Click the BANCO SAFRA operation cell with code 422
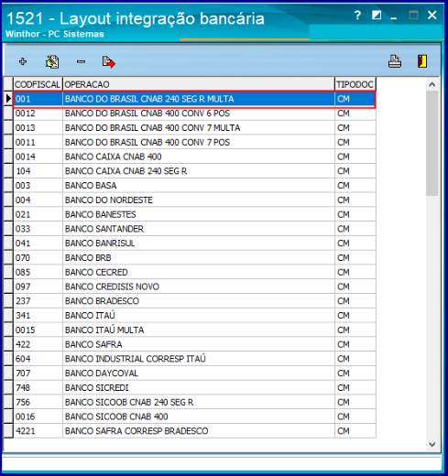 199,344
